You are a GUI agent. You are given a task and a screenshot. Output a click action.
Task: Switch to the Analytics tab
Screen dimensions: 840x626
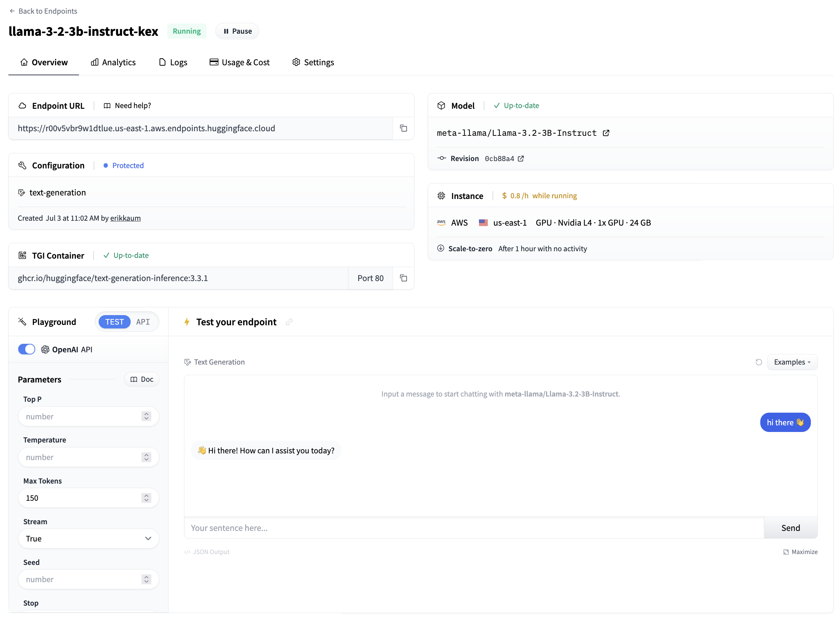pos(113,62)
